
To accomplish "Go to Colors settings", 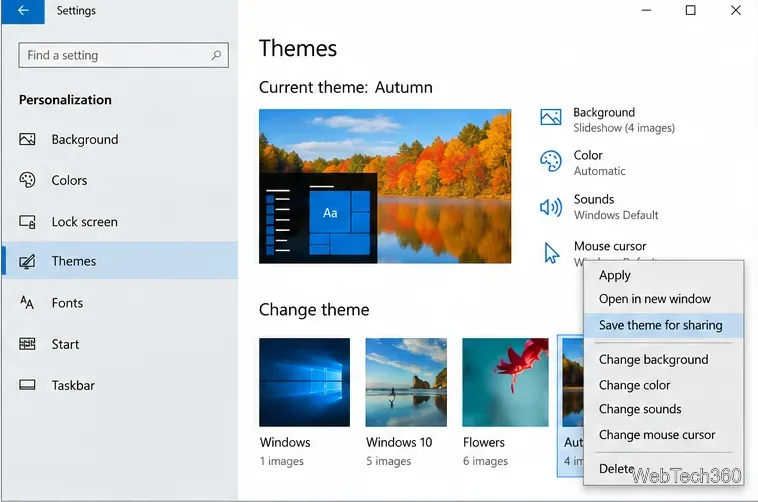I will (119, 180).
